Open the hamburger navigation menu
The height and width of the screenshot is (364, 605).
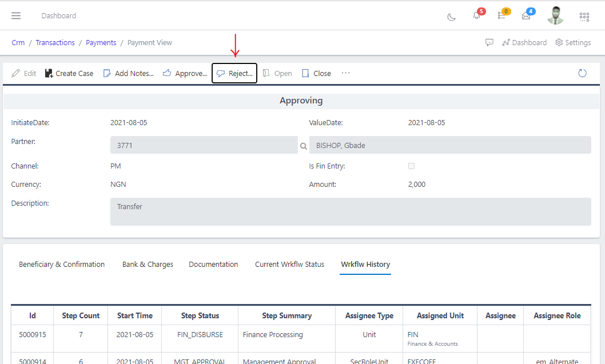pyautogui.click(x=16, y=15)
